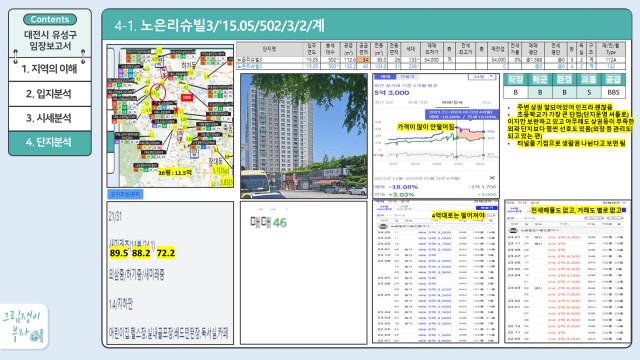Open the apartment building photo

[304, 136]
